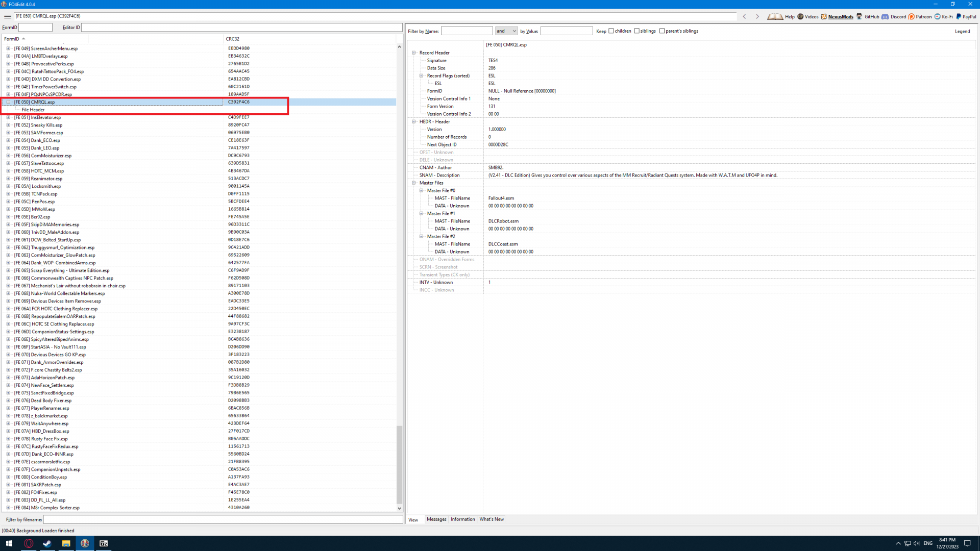
Task: Open the and/or filter dropdown
Action: 506,31
